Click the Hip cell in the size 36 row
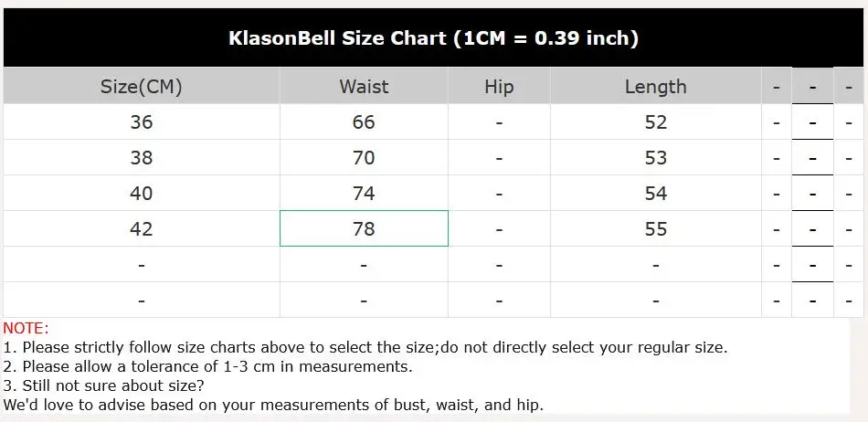The height and width of the screenshot is (422, 868). point(499,122)
